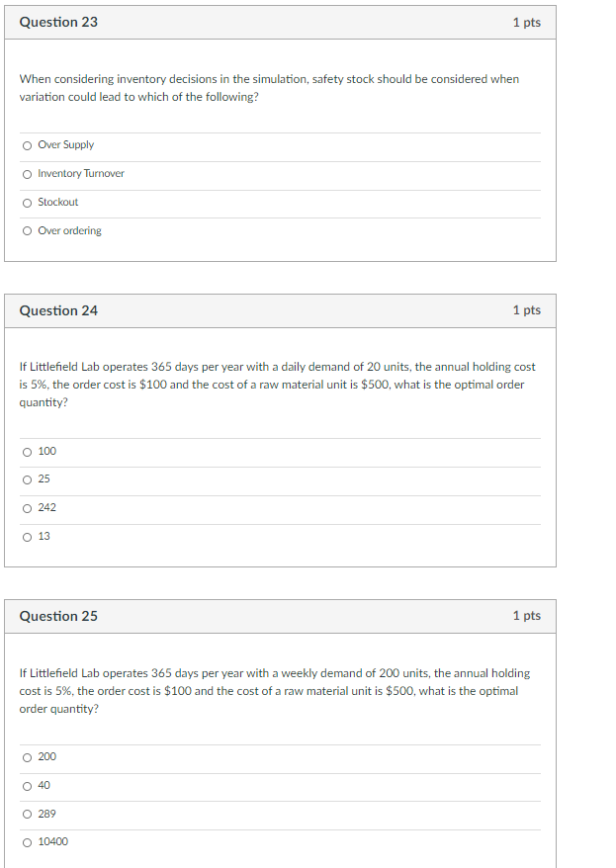Viewport: 616px width, 868px height.
Task: Choose the 40 answer option
Action: [x=27, y=786]
